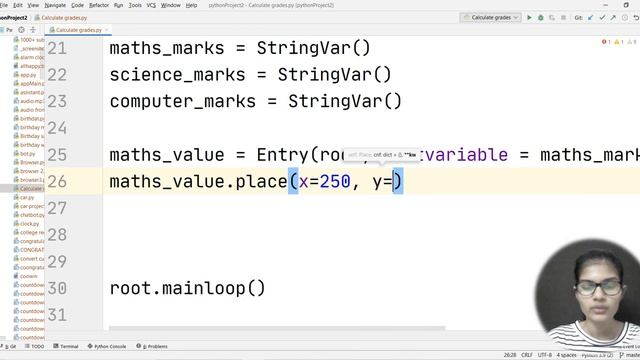Commit changes with the Git checkmark icon
This screenshot has height=360, width=640.
[x=602, y=18]
